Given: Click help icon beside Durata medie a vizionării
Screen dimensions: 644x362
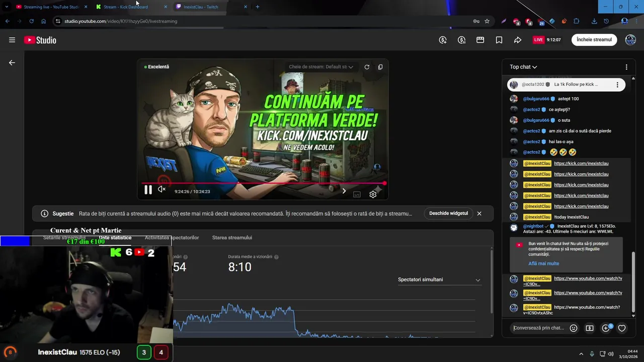Looking at the screenshot, I should point(276,257).
